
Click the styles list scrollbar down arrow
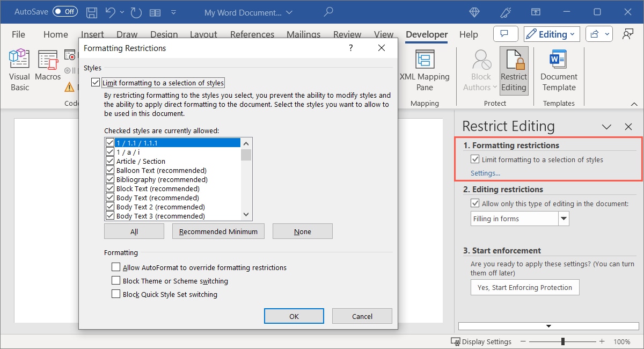[245, 214]
